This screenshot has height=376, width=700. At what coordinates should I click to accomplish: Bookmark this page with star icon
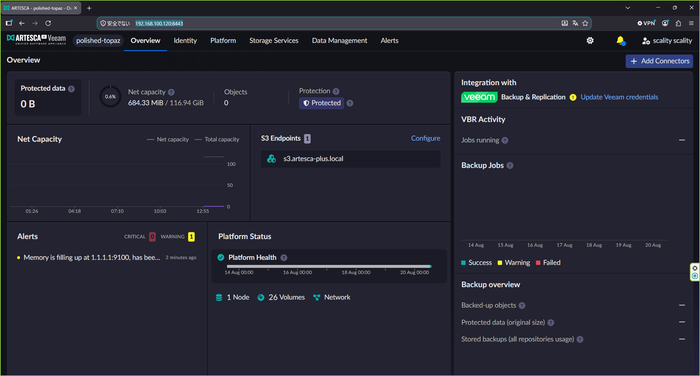(x=585, y=23)
